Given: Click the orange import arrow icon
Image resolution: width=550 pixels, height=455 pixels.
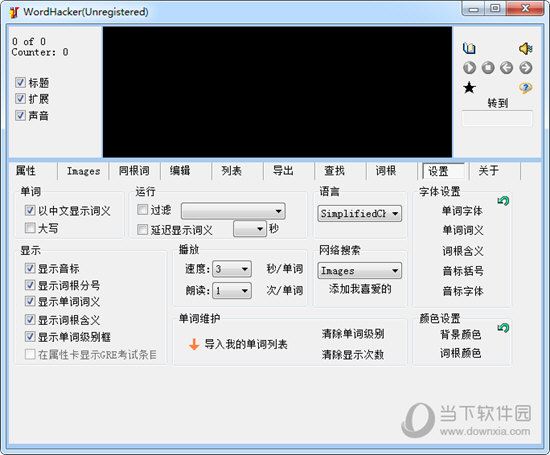Looking at the screenshot, I should pos(194,344).
